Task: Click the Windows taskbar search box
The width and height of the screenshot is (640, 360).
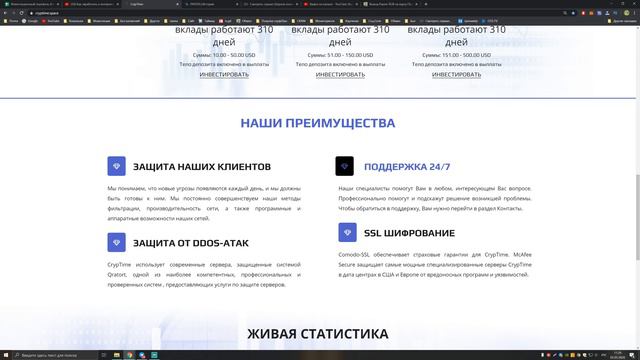Action: [x=56, y=355]
